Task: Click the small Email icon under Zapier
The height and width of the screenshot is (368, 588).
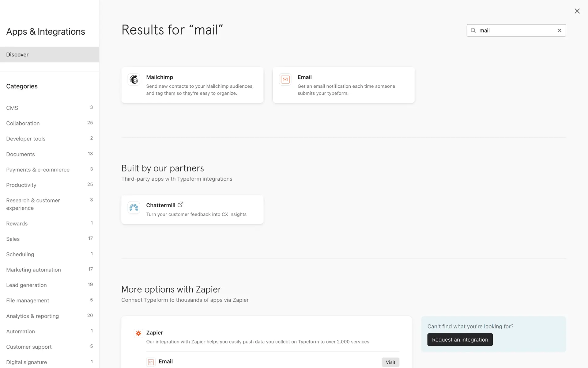Action: 151,362
